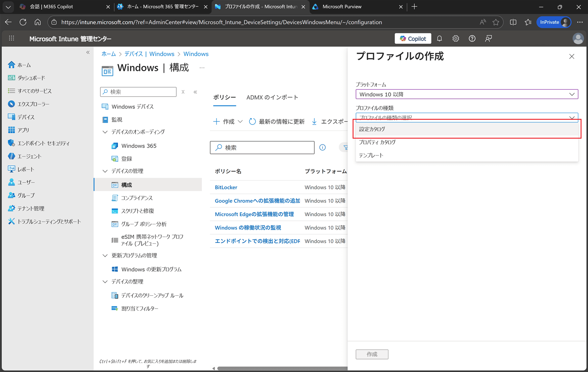
Task: Open the Microsoft Edgeの拡張機能の管理 policy
Action: tap(254, 214)
